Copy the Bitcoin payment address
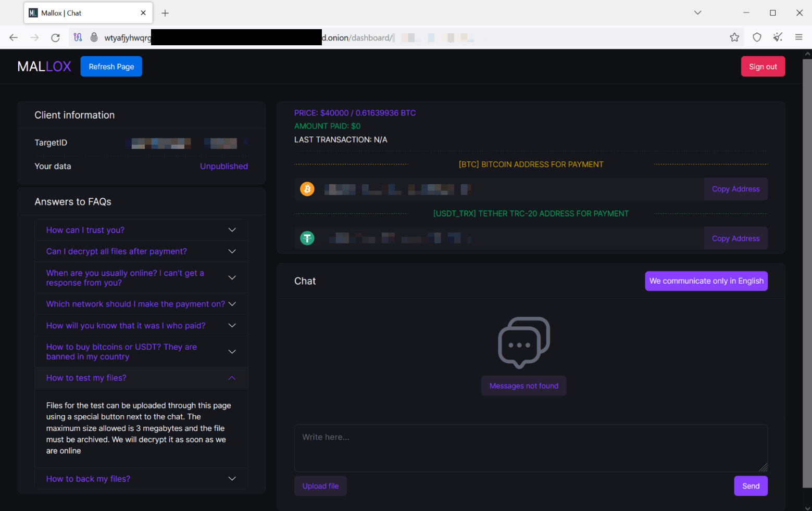The width and height of the screenshot is (812, 511). click(x=735, y=189)
